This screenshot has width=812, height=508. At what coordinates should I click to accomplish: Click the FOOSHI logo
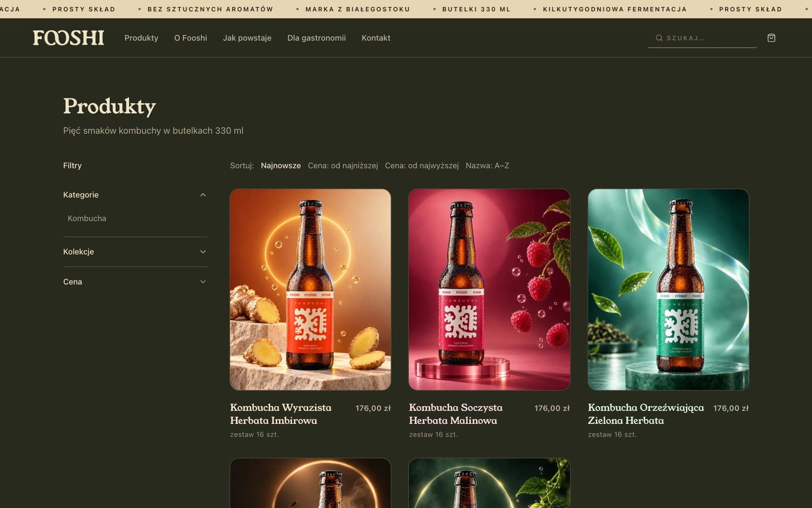68,38
